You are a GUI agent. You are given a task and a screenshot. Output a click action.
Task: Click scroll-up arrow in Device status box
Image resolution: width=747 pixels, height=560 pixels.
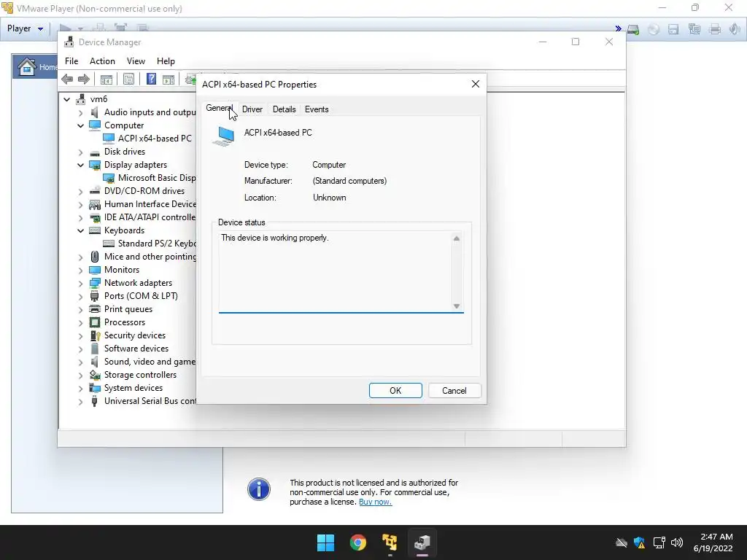click(x=457, y=238)
